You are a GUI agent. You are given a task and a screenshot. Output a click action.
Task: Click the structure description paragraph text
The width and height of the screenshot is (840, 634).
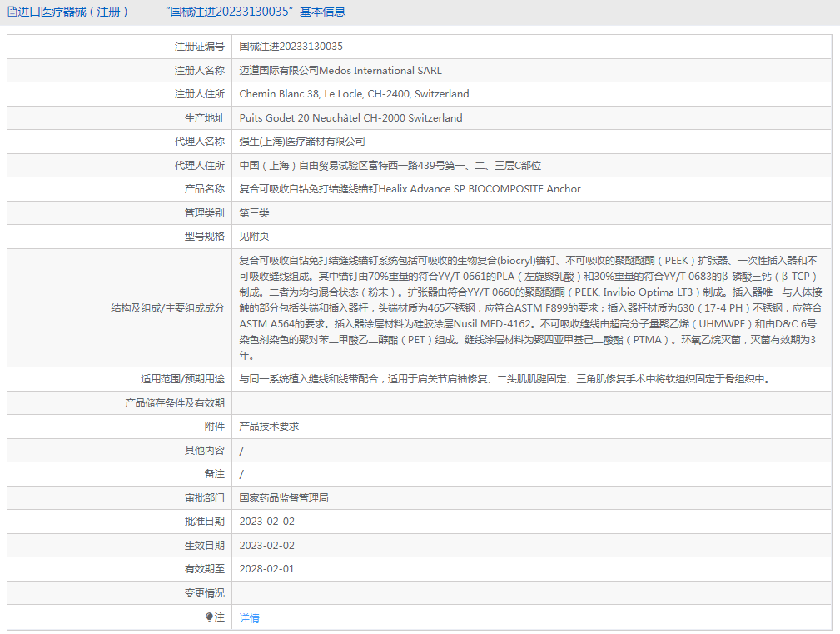(530, 308)
